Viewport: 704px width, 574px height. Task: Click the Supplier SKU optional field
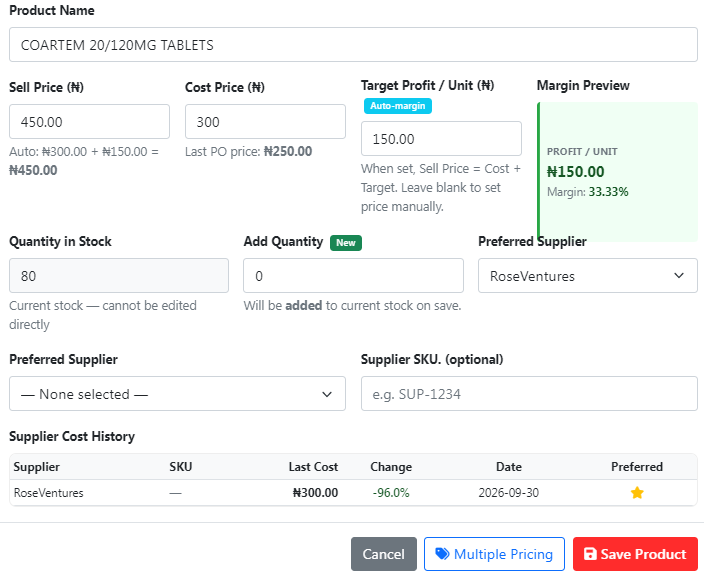(x=529, y=393)
